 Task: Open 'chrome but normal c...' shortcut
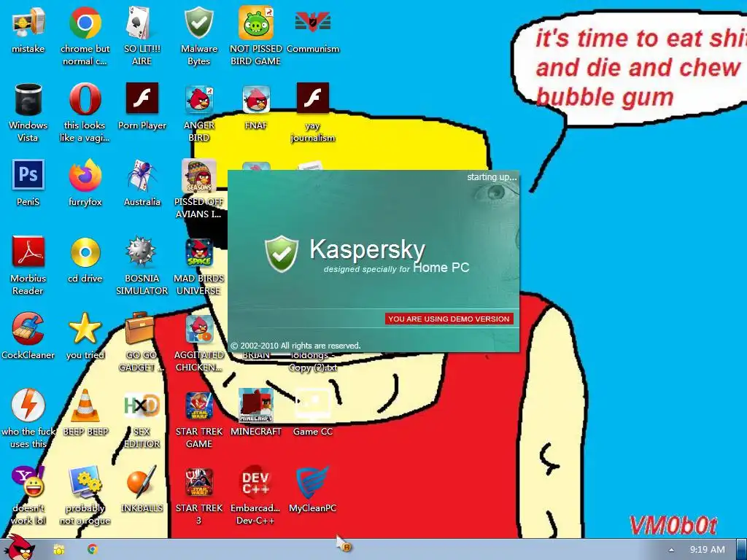pyautogui.click(x=85, y=23)
